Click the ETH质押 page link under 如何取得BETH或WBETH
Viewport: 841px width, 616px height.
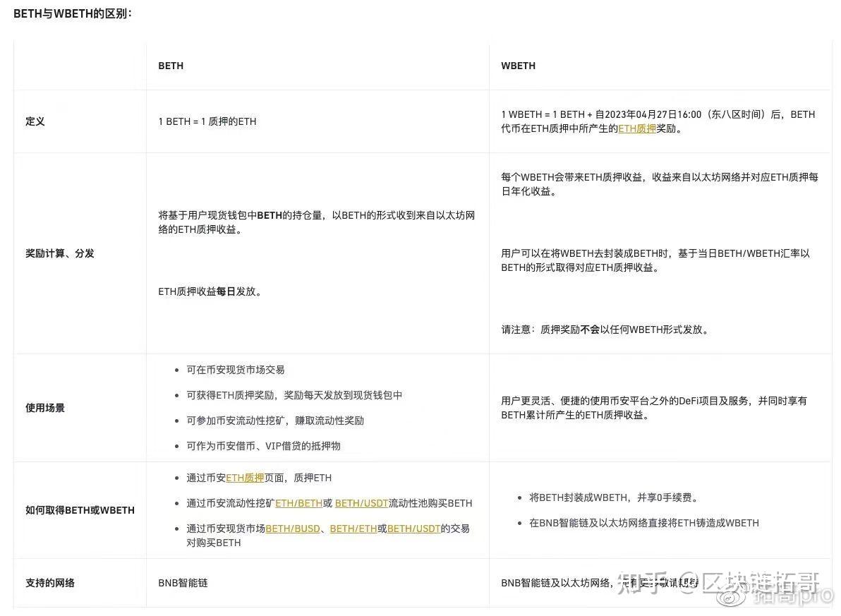(x=245, y=478)
